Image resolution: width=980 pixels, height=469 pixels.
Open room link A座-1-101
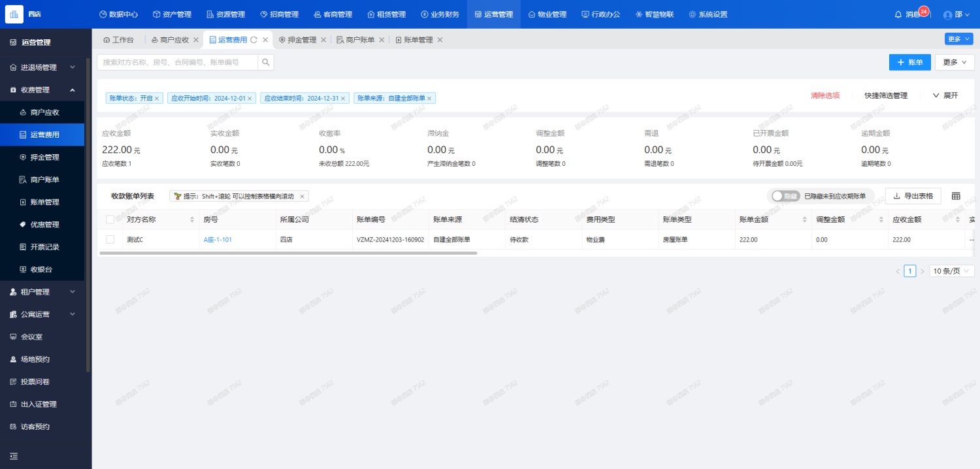218,240
